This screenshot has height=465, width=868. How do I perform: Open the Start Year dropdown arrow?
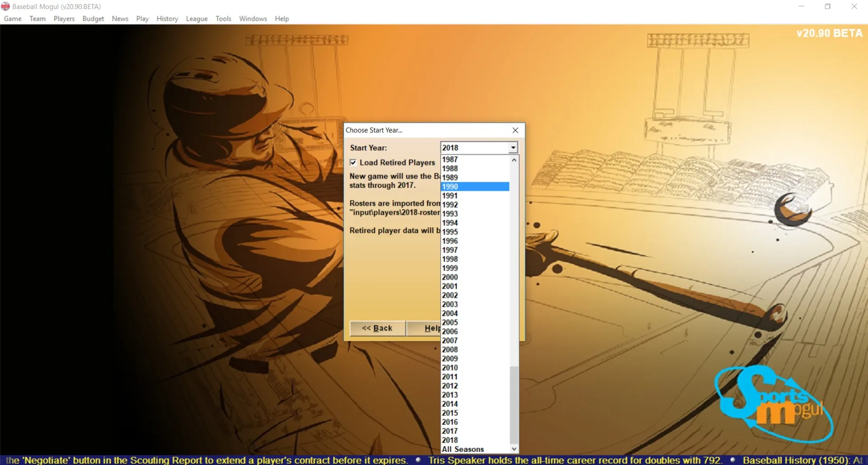pos(512,147)
